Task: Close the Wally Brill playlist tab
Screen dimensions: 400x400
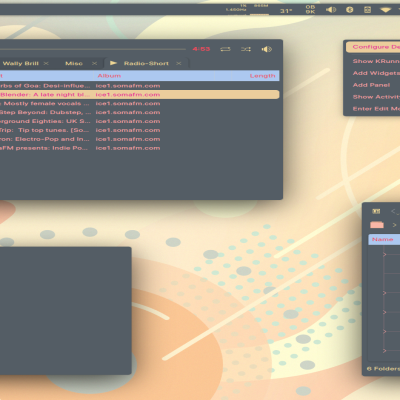Action: click(x=46, y=63)
